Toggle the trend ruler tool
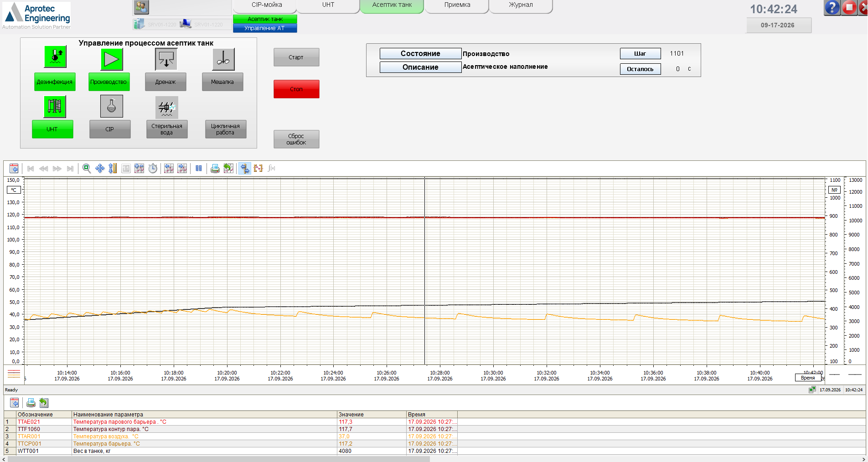Image resolution: width=868 pixels, height=462 pixels. [x=245, y=169]
